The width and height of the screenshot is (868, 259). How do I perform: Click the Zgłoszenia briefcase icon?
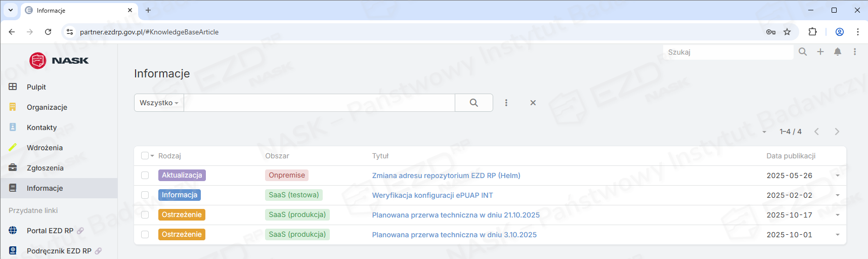tap(13, 167)
